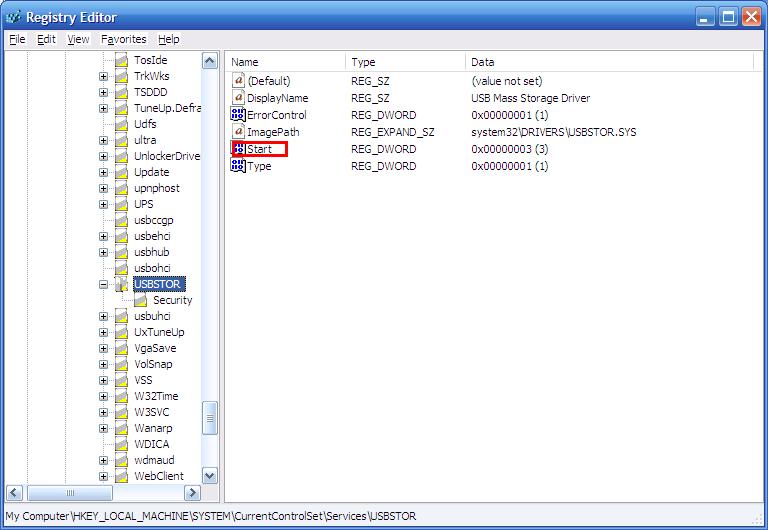Click the Data column header
Image resolution: width=768 pixels, height=530 pixels.
[x=609, y=62]
